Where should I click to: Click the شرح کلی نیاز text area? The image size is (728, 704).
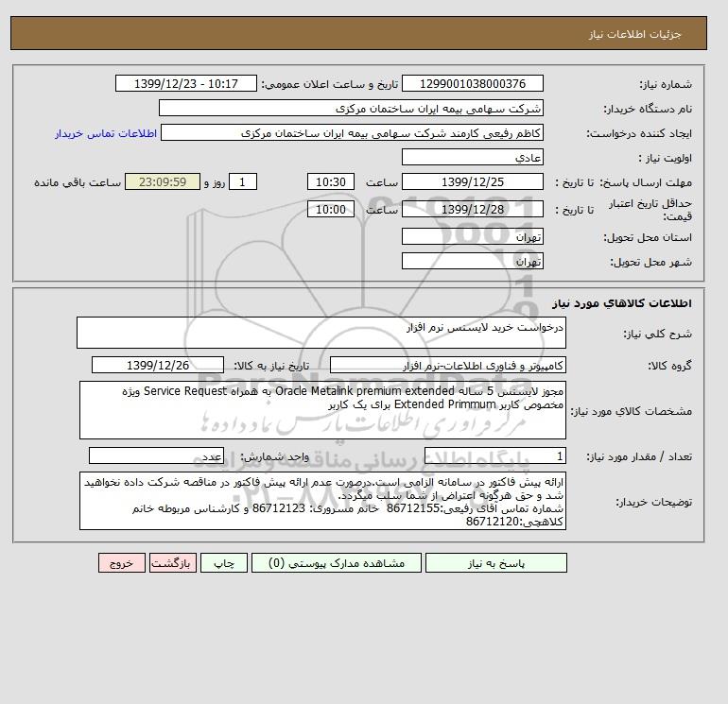[x=321, y=333]
